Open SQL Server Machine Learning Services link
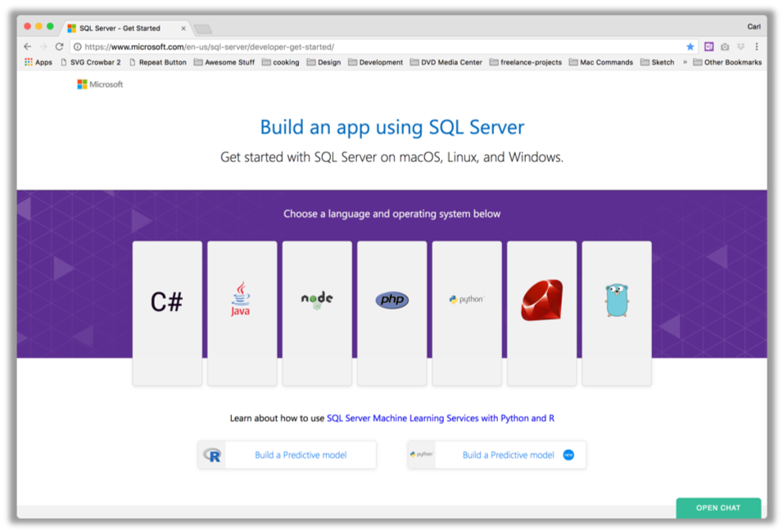 pyautogui.click(x=441, y=418)
